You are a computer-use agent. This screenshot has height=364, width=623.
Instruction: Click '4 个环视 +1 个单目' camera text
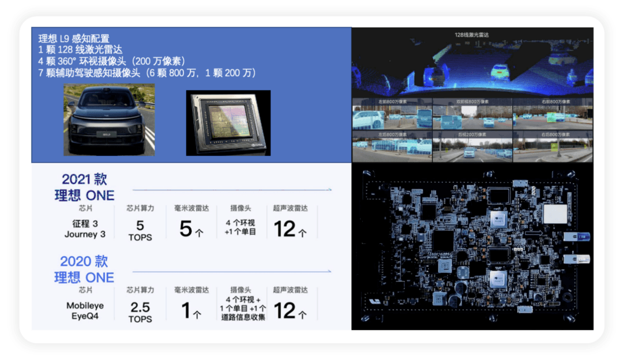click(x=241, y=227)
